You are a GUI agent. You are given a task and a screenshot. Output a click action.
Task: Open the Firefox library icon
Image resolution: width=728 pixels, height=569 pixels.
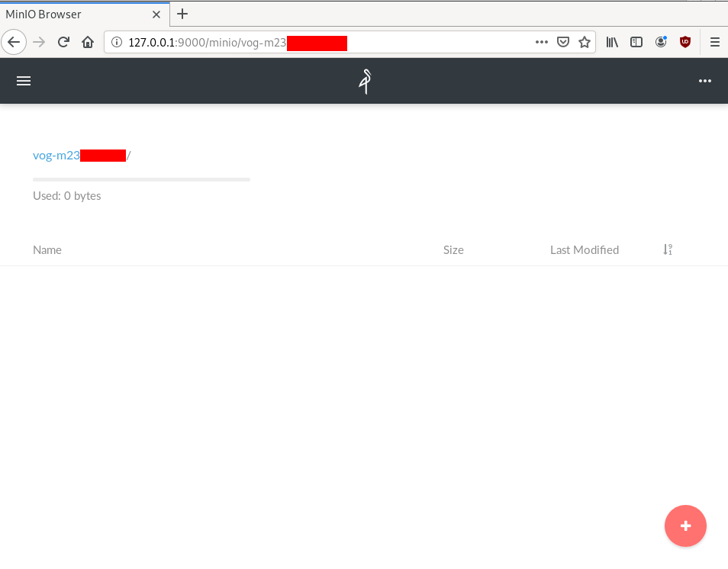[x=612, y=43]
